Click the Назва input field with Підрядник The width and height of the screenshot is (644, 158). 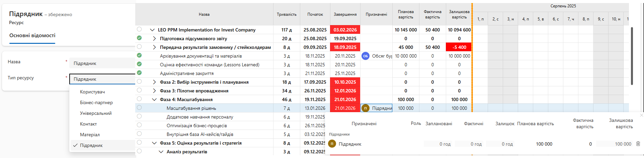click(x=102, y=63)
